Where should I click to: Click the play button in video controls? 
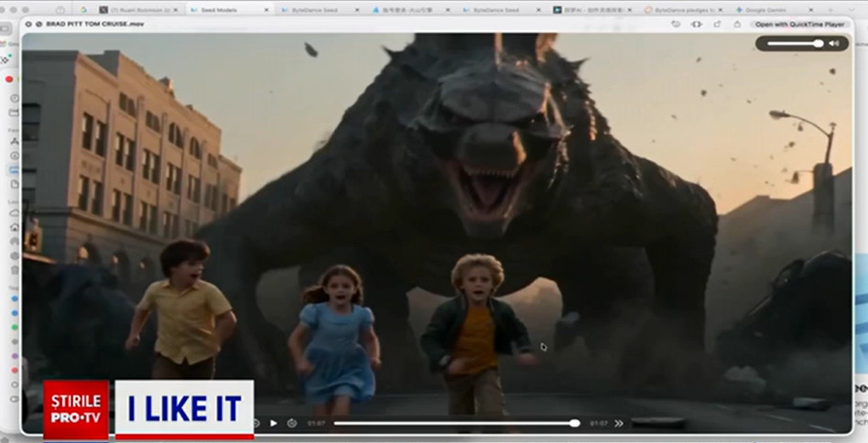coord(273,423)
